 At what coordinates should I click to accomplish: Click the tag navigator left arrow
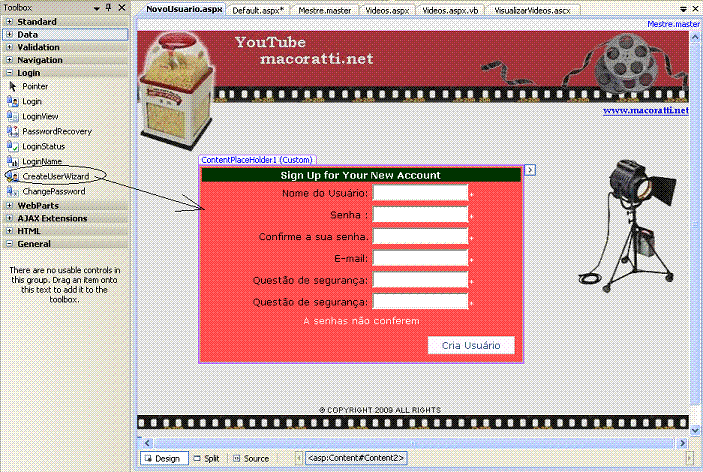click(299, 458)
